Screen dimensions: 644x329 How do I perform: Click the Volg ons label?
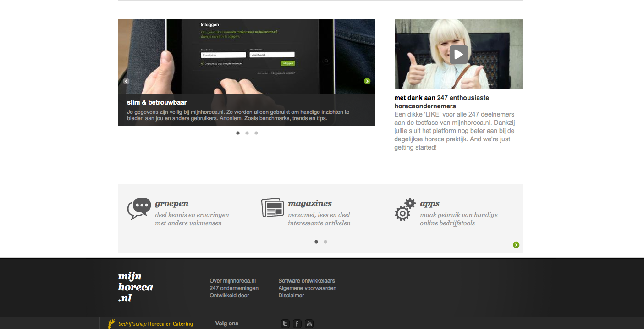point(227,323)
